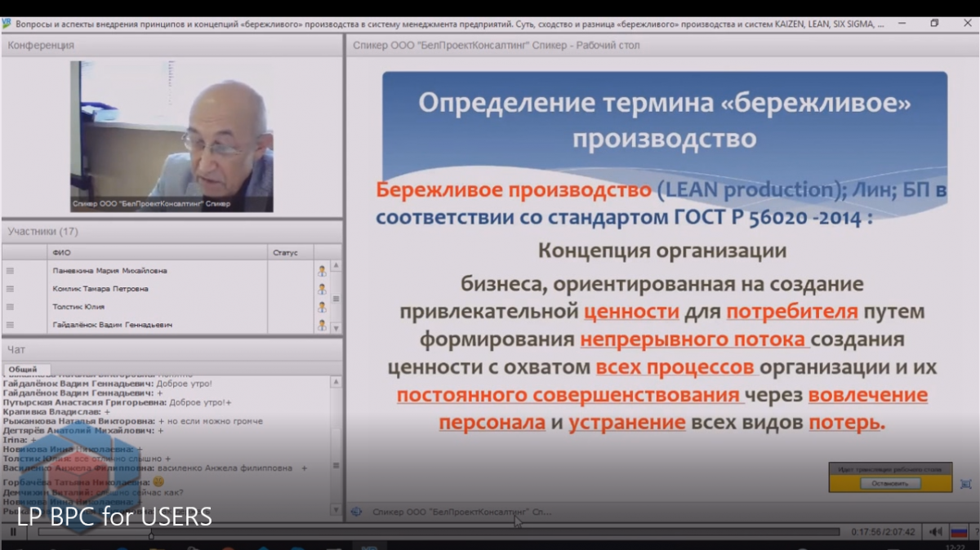
Task: Click the ФИО column header
Action: [157, 253]
